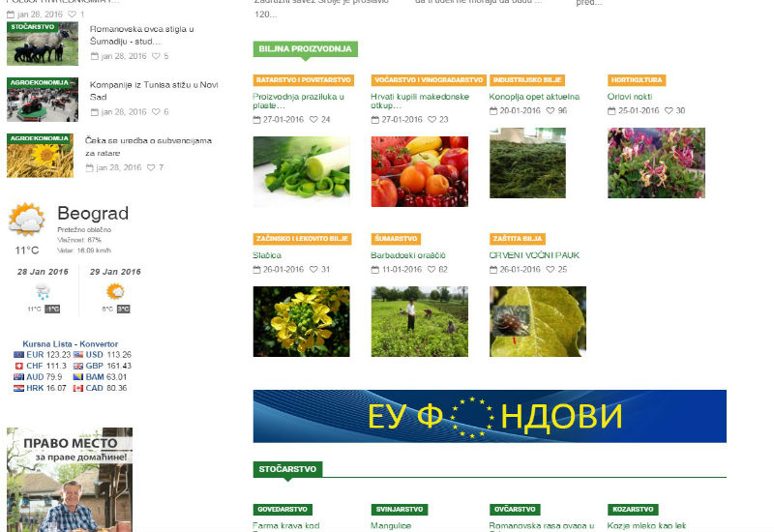
Task: Open Proizvodnja praziluka u plaste article link
Action: [x=298, y=101]
